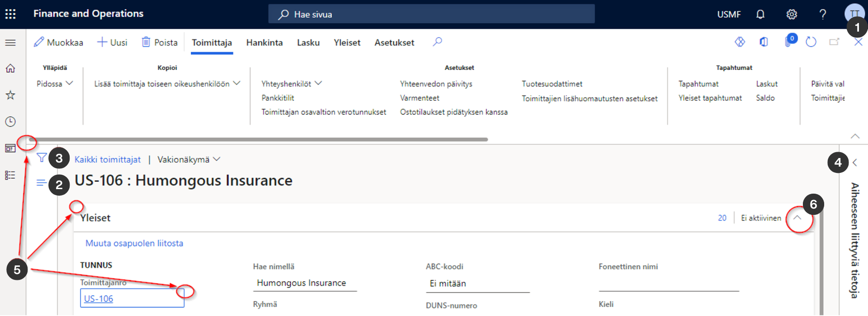Refresh the page
The height and width of the screenshot is (316, 868).
click(811, 42)
